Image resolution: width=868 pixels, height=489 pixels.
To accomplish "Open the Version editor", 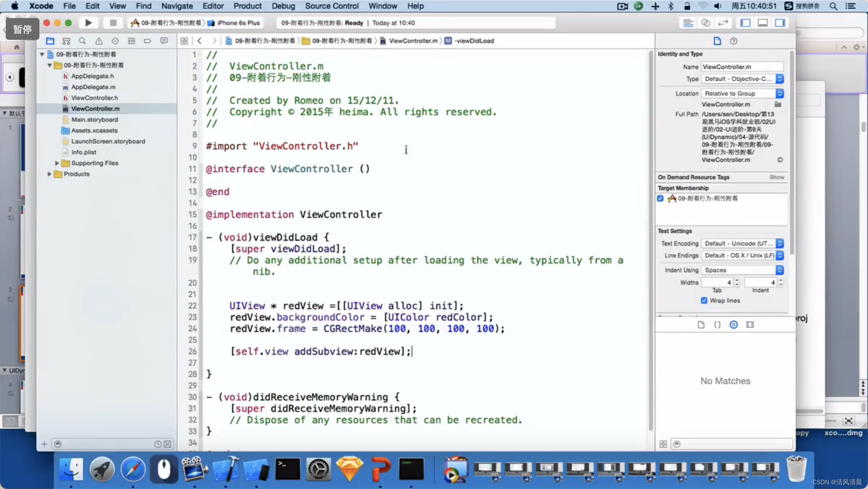I will (x=723, y=23).
